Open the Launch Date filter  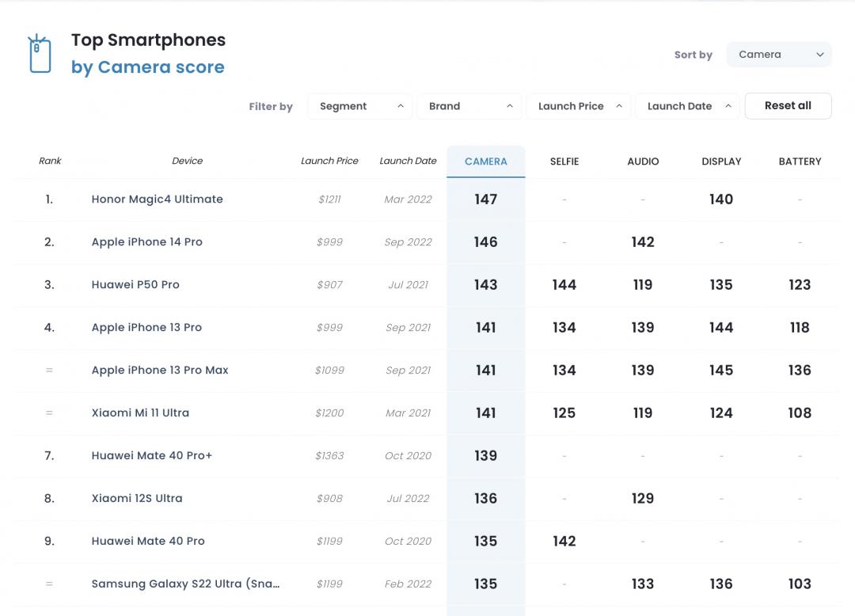coord(687,106)
